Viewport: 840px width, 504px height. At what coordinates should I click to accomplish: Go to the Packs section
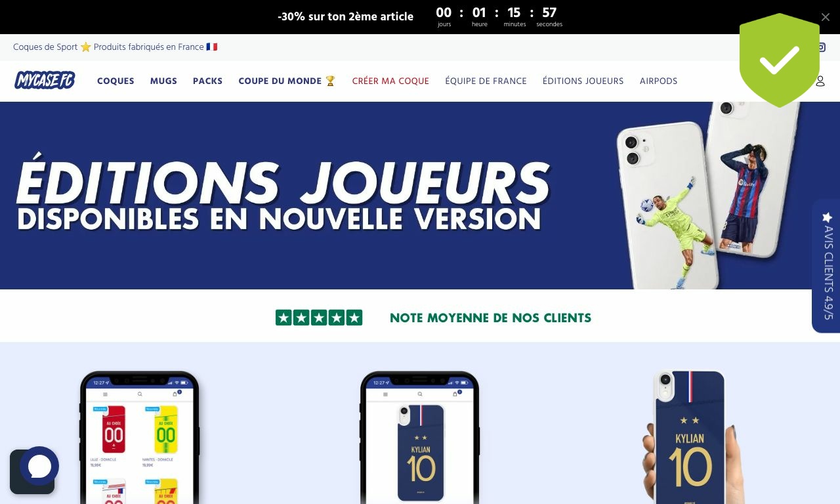[x=207, y=81]
